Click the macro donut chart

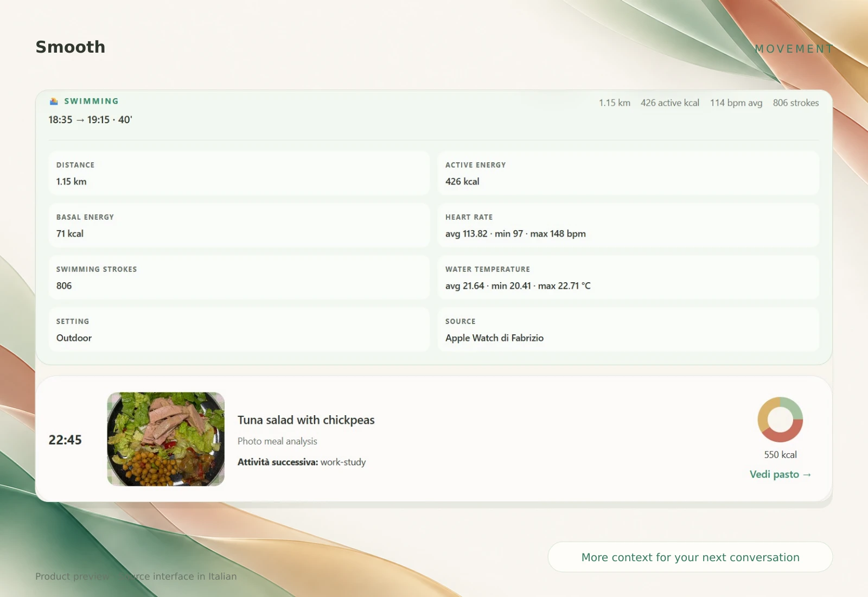tap(780, 420)
